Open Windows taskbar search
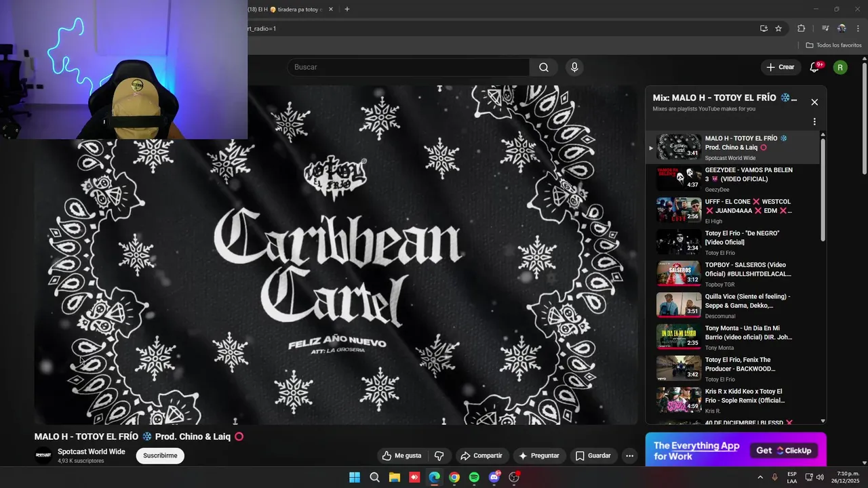 point(374,477)
